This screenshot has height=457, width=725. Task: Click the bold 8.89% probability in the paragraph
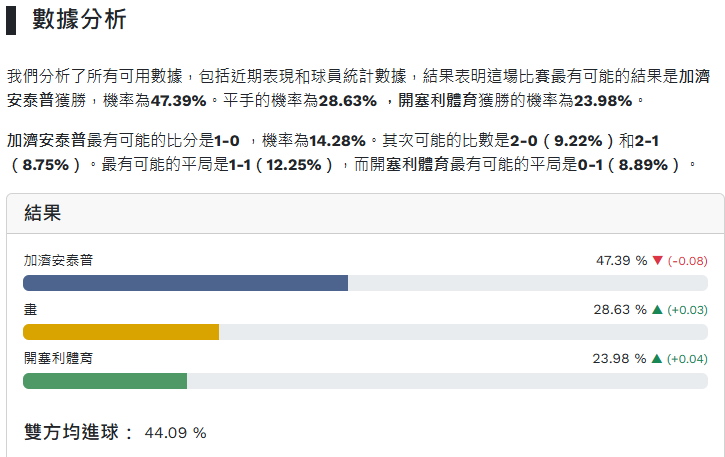coord(651,164)
